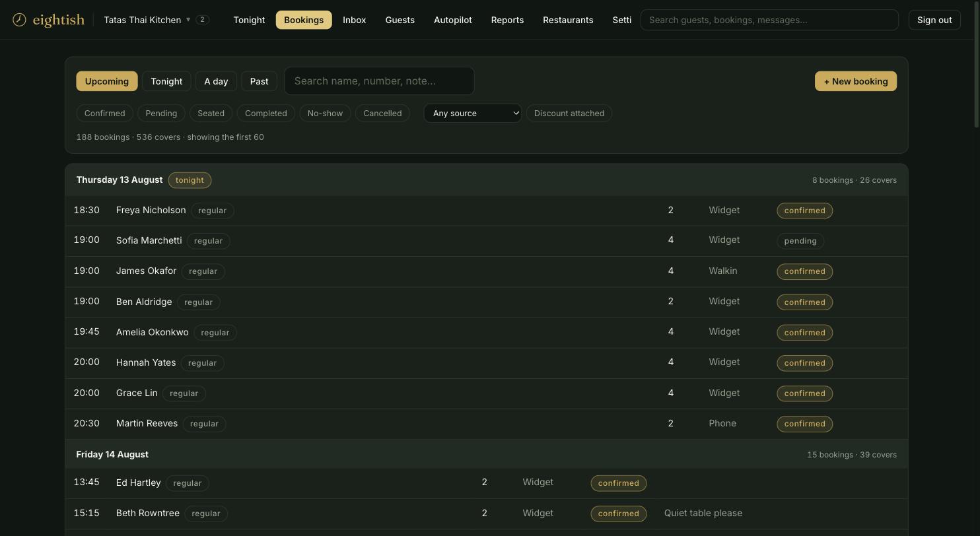Click the pending status badge for Sofia Marchetti

click(800, 241)
